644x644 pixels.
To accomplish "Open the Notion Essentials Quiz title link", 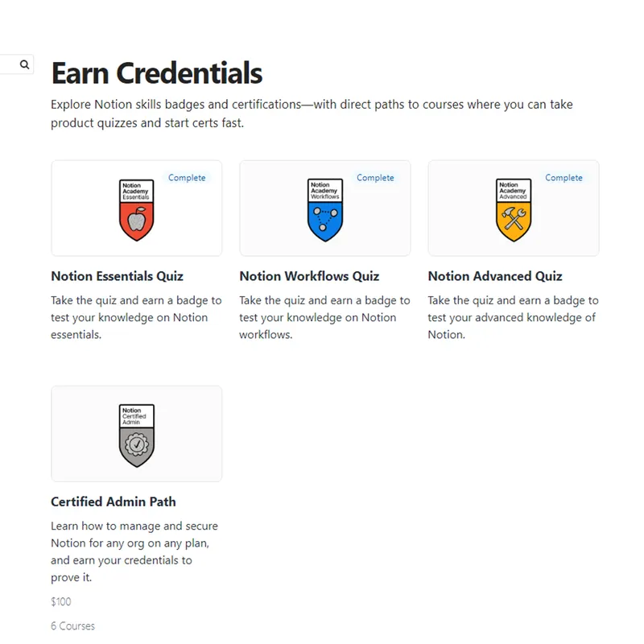I will click(117, 276).
